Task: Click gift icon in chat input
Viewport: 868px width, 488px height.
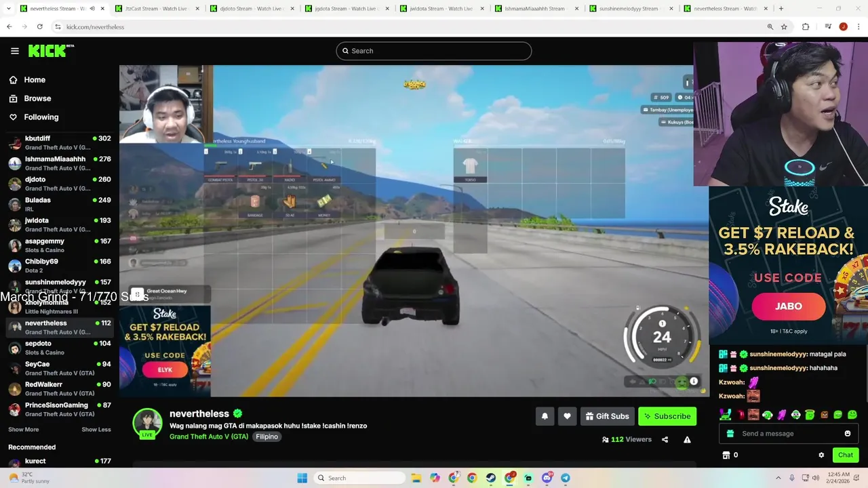Action: [730, 434]
